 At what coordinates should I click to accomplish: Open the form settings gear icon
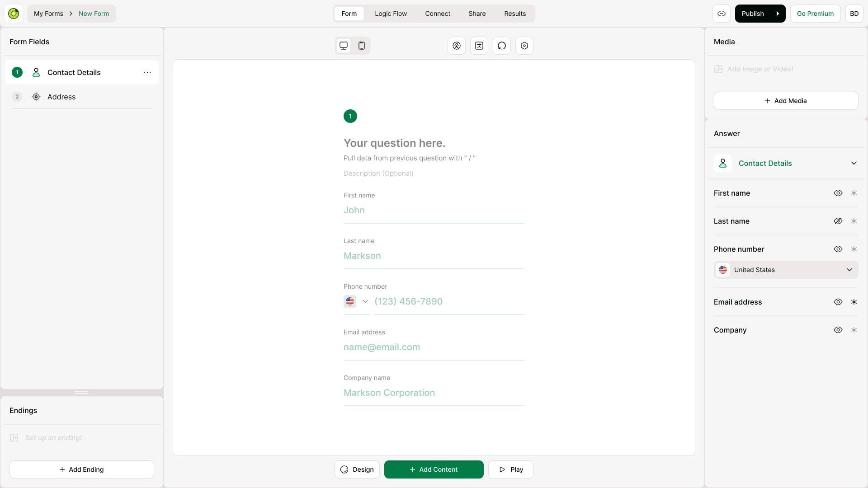[x=524, y=46]
